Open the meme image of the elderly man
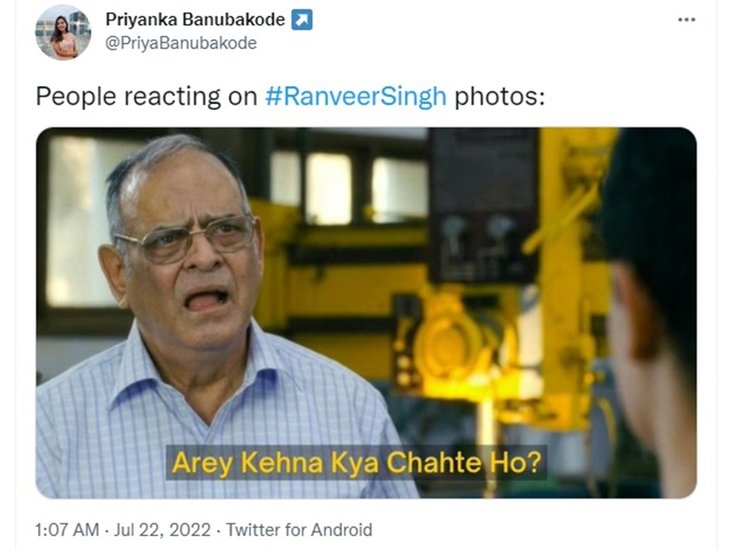This screenshot has width=732, height=550. pyautogui.click(x=366, y=312)
